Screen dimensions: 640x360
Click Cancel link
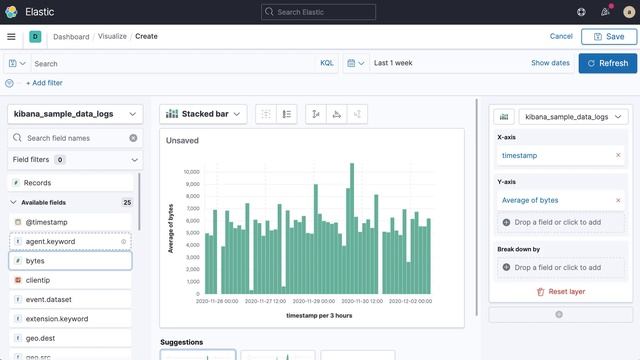(561, 36)
